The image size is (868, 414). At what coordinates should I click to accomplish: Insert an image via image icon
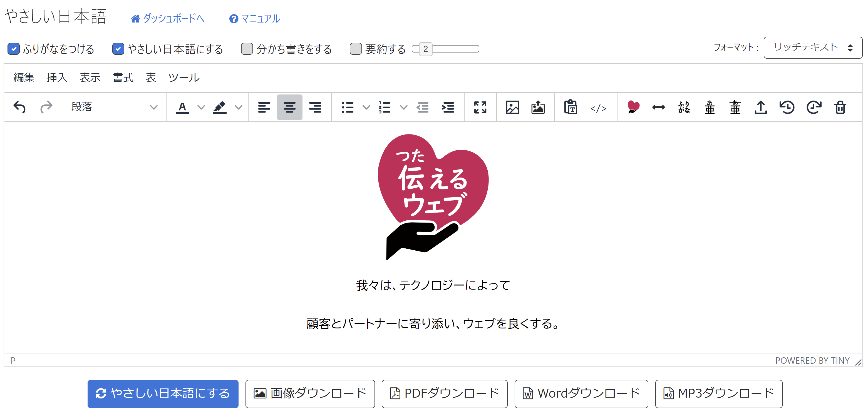click(x=512, y=108)
